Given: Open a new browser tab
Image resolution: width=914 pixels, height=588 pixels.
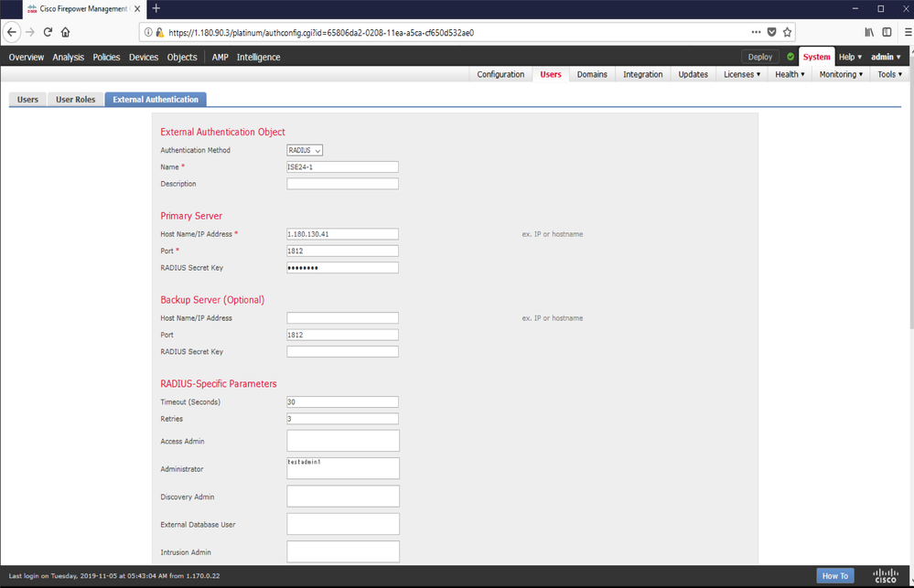Looking at the screenshot, I should pyautogui.click(x=156, y=8).
